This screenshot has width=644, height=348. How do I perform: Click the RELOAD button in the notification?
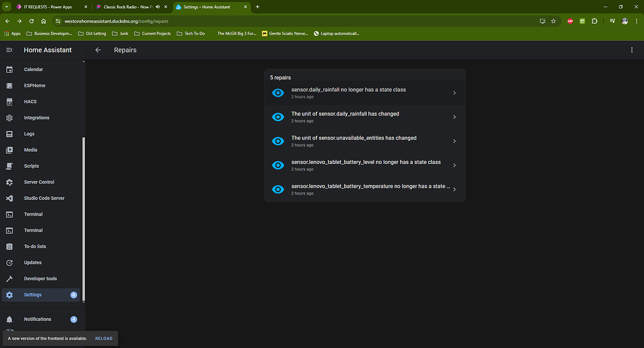pyautogui.click(x=104, y=339)
